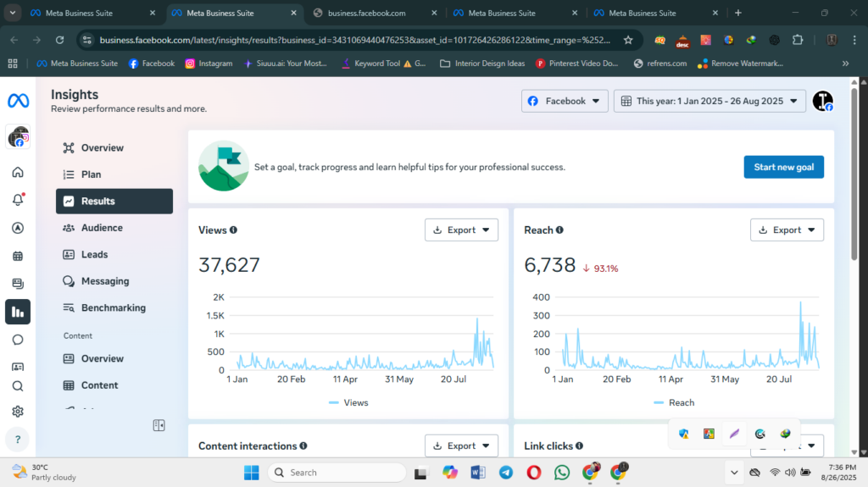Open Word from the taskbar
The width and height of the screenshot is (868, 487).
click(x=478, y=473)
